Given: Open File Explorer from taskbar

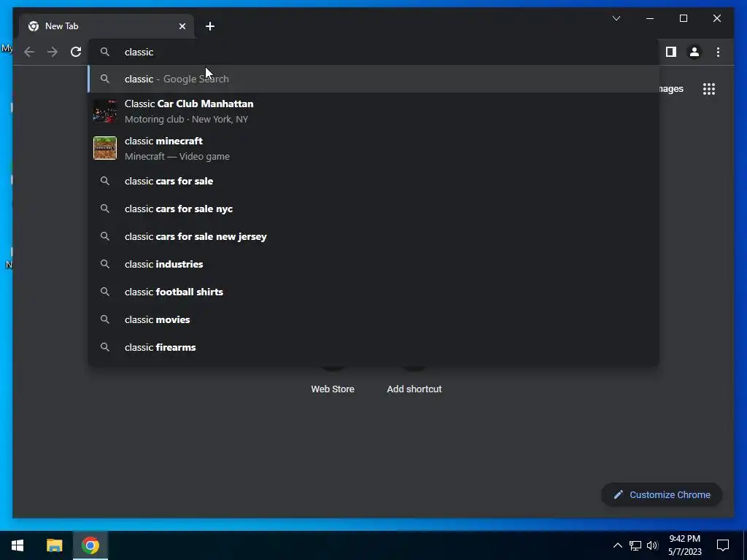Looking at the screenshot, I should click(54, 545).
